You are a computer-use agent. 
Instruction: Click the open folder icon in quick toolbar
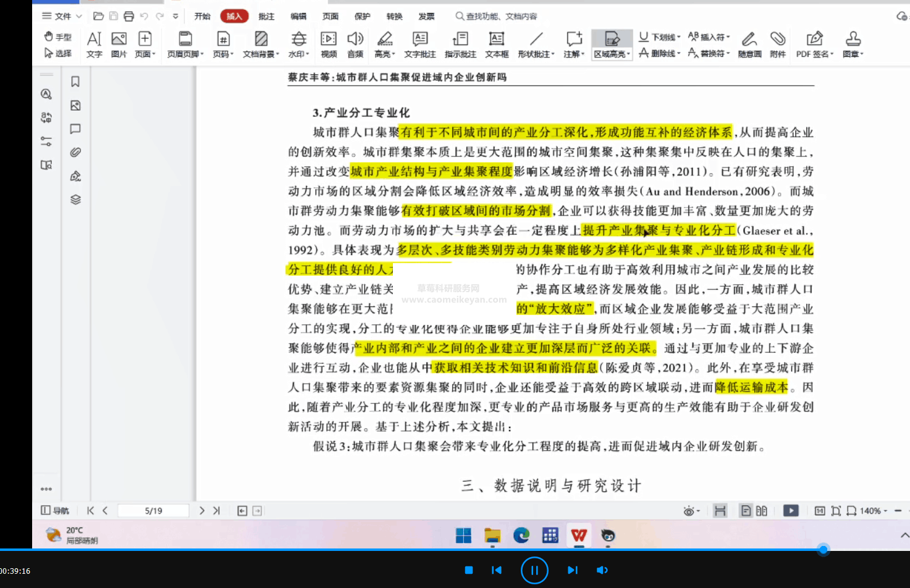(x=98, y=16)
